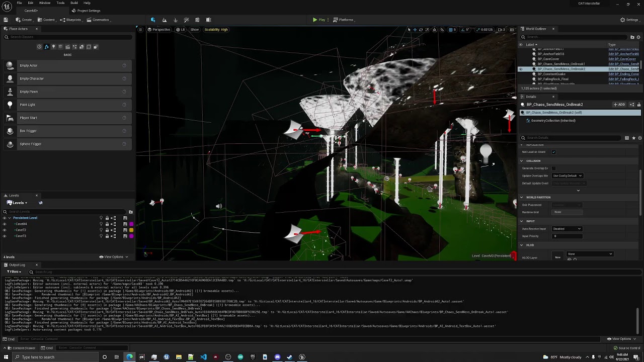Collapse the Collision section
The image size is (644, 362).
(x=522, y=161)
